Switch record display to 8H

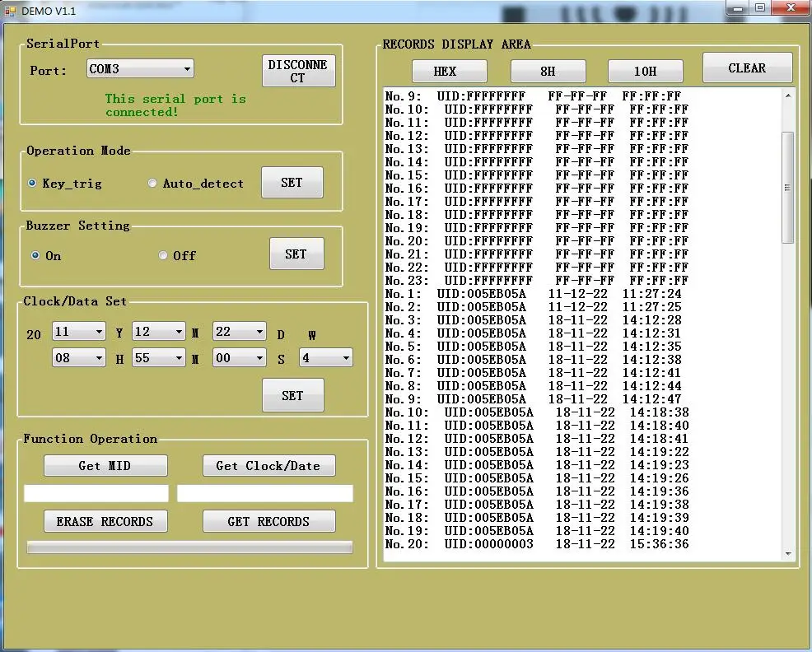548,71
